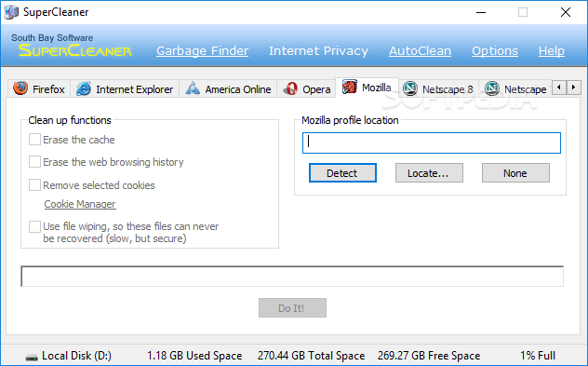
Task: Click the Mozilla dragon icon
Action: pos(350,87)
